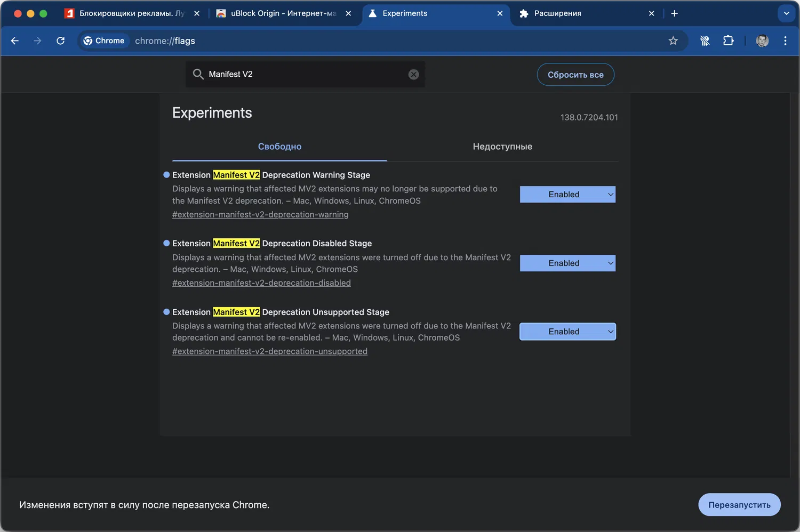The image size is (800, 532).
Task: Open the #extension-manifest-v2-deprecation-disabled link
Action: pyautogui.click(x=261, y=283)
